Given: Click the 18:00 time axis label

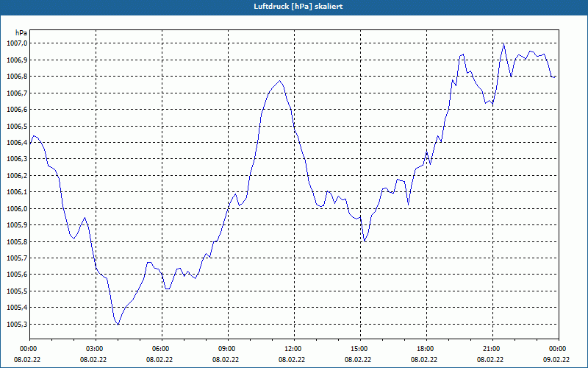Looking at the screenshot, I should click(x=426, y=349).
